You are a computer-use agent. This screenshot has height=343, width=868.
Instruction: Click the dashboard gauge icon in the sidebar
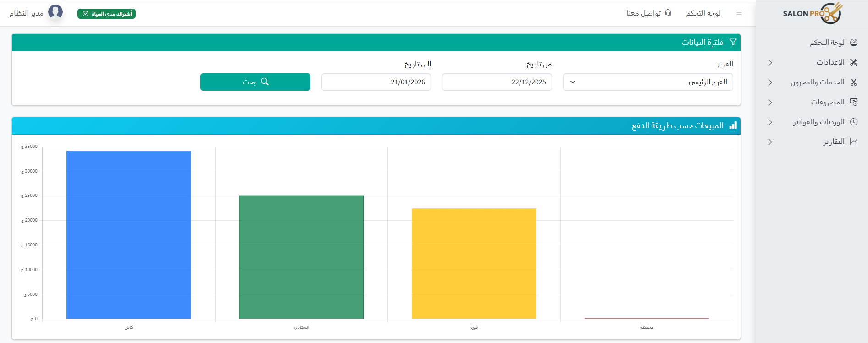tap(853, 43)
